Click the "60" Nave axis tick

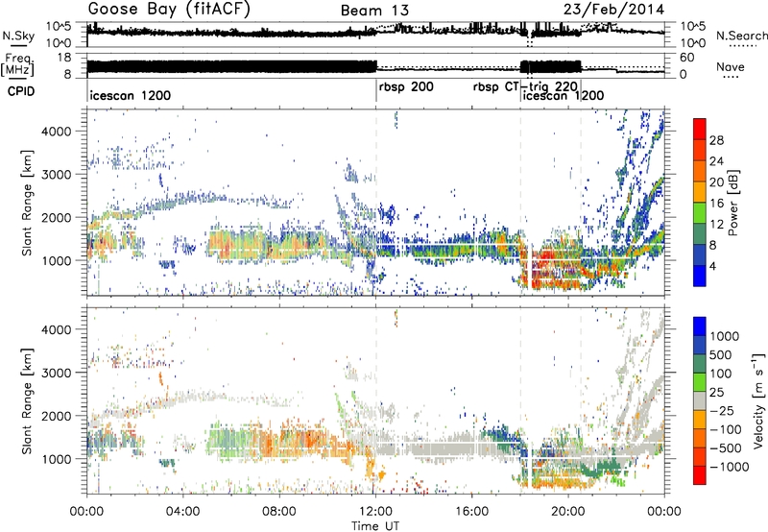click(x=686, y=58)
